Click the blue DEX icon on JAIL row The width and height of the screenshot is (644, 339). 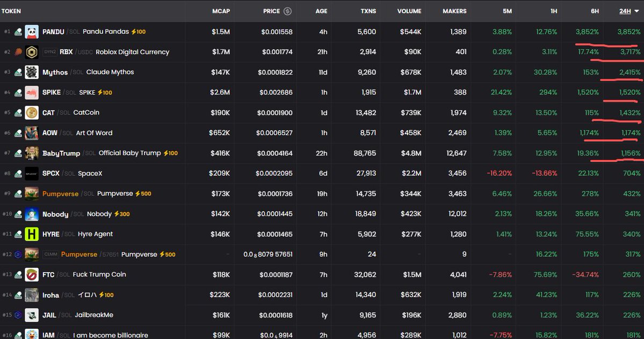18,315
